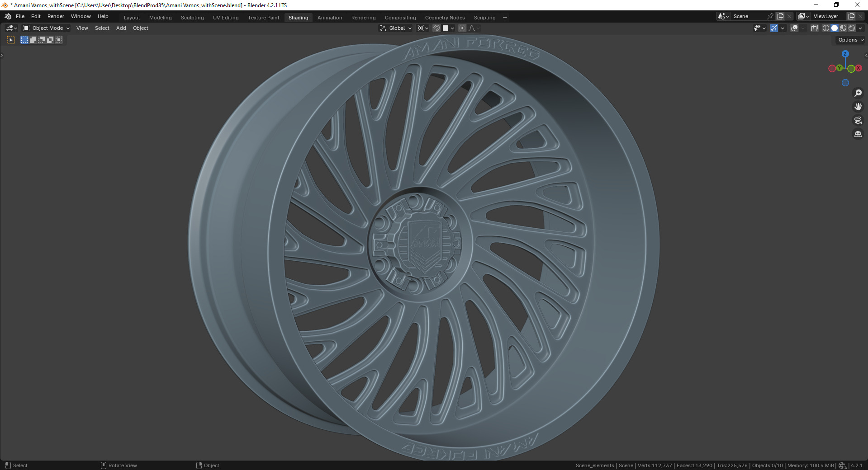
Task: Open the Select menu in viewport header
Action: [x=102, y=28]
